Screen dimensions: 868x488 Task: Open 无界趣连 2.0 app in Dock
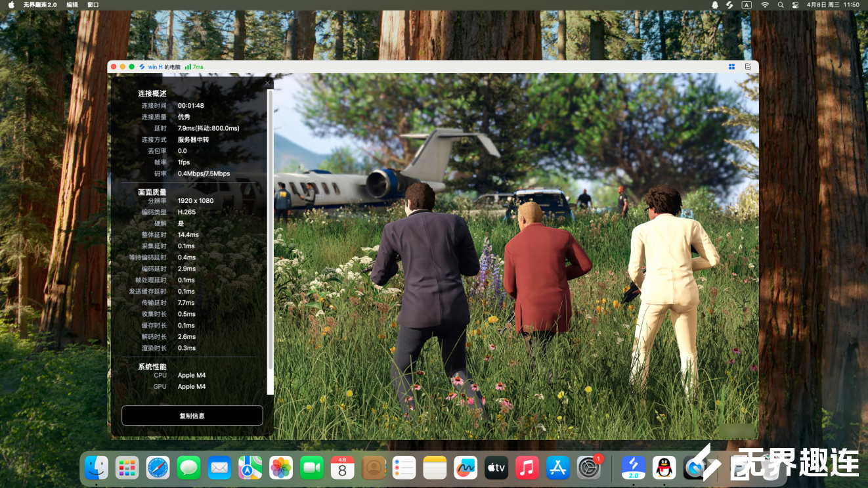click(x=634, y=468)
